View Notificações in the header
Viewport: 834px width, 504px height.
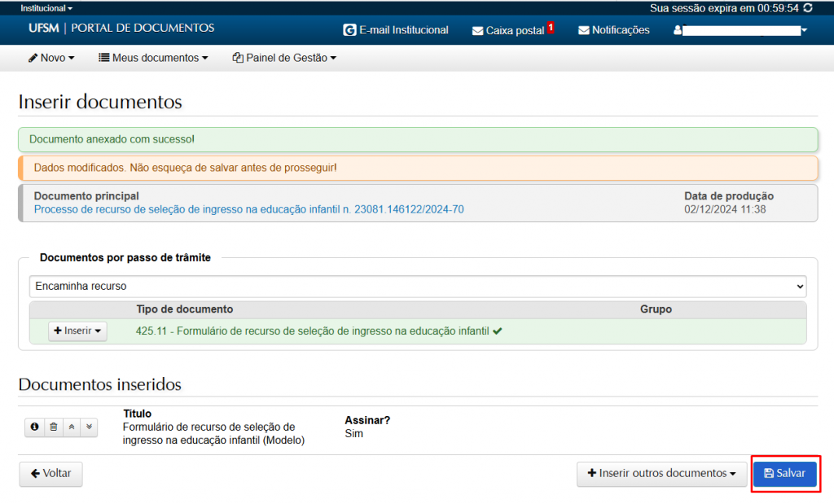pyautogui.click(x=614, y=30)
